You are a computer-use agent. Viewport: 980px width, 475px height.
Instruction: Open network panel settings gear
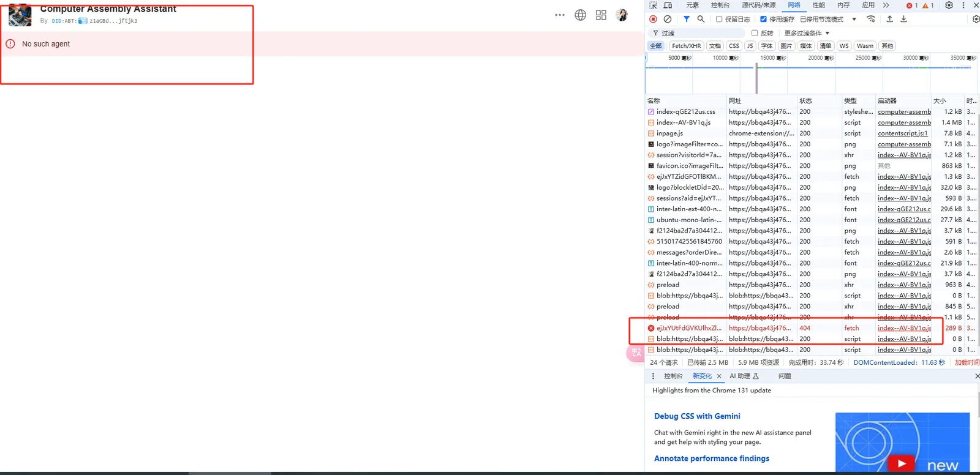click(x=976, y=19)
